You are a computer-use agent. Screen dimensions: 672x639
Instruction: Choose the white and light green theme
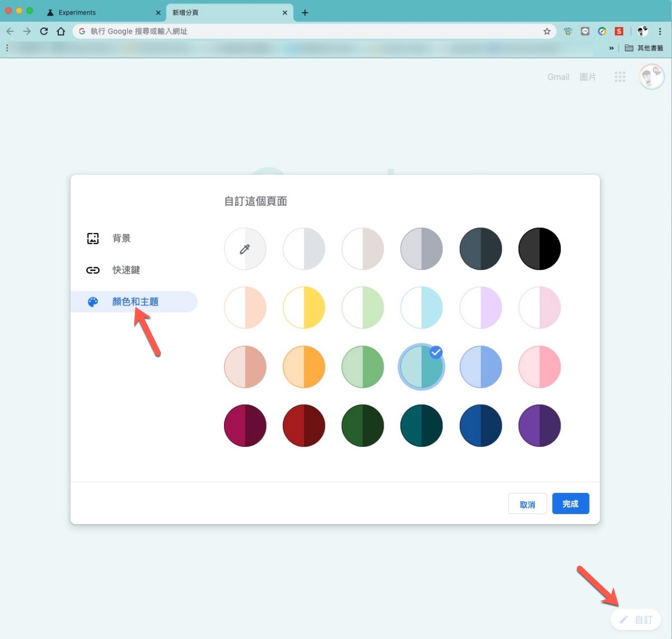point(363,307)
